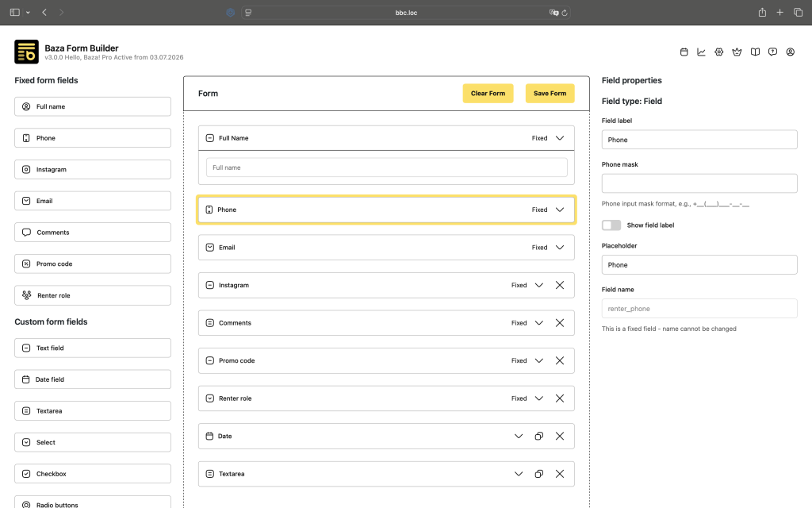The width and height of the screenshot is (812, 508).
Task: Open the user profile icon
Action: [791, 52]
